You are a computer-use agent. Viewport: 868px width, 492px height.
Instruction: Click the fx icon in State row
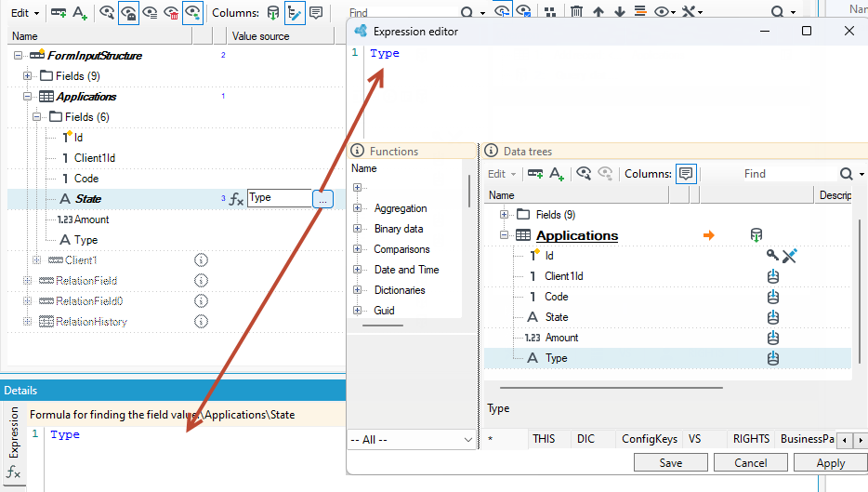tap(236, 199)
